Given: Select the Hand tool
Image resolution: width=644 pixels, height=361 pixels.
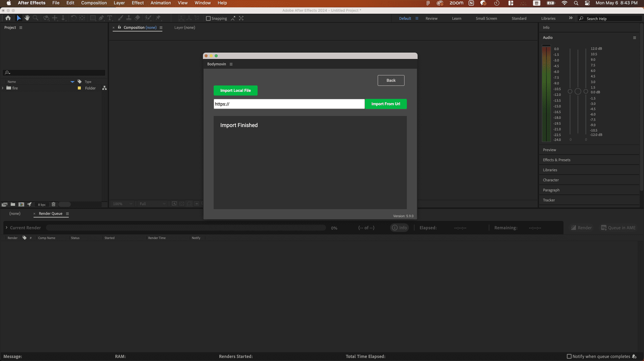Looking at the screenshot, I should 27,18.
